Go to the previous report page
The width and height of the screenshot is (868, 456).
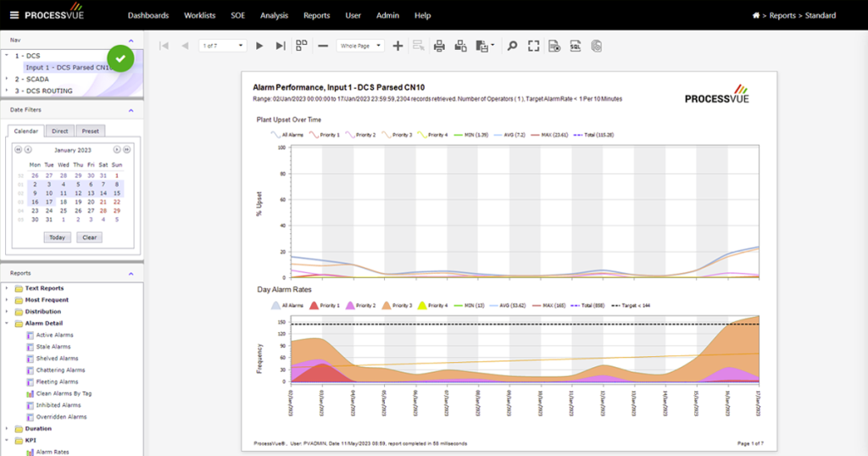pos(186,46)
